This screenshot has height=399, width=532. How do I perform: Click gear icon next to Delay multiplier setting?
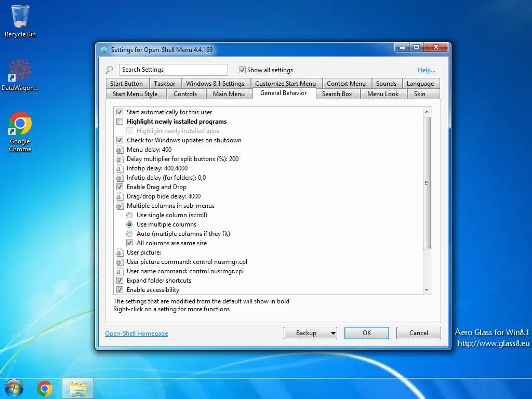pyautogui.click(x=119, y=159)
